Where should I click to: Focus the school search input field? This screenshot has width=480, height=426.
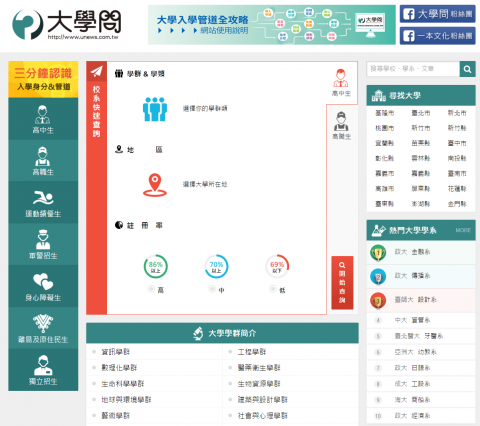point(413,69)
